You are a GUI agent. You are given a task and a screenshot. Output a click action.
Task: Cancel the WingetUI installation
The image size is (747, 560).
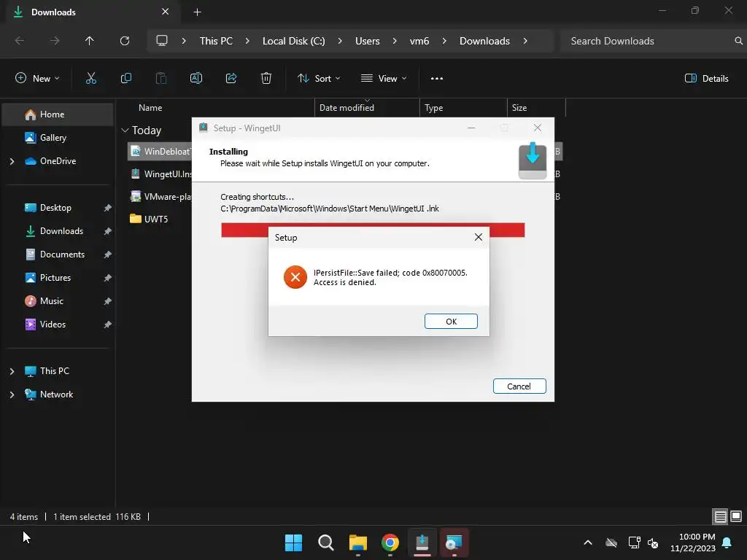519,386
